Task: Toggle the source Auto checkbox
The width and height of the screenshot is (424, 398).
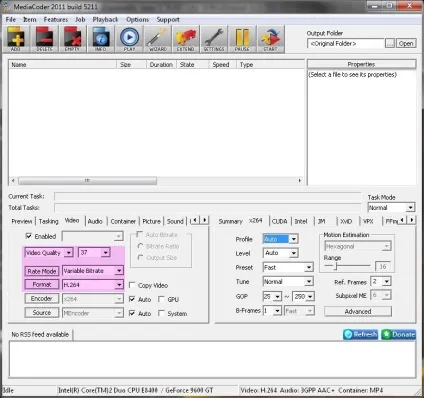Action: [132, 313]
